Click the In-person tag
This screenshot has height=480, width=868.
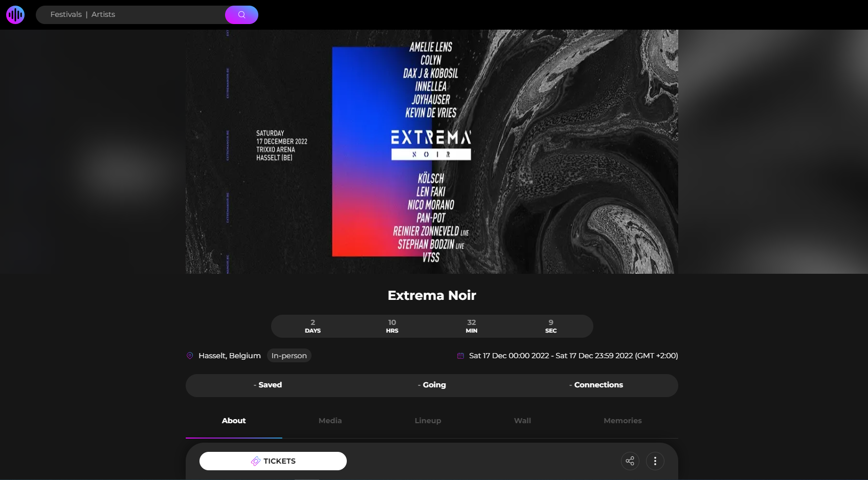click(289, 356)
